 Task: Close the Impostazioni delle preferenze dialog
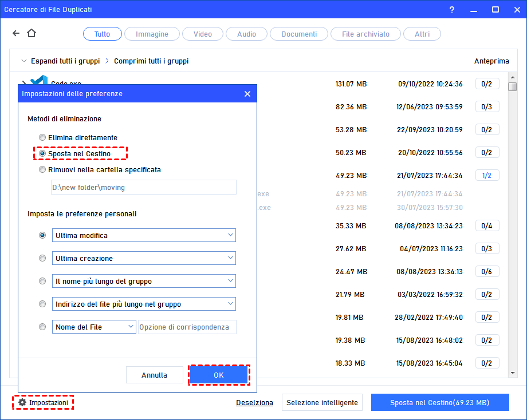pyautogui.click(x=247, y=94)
